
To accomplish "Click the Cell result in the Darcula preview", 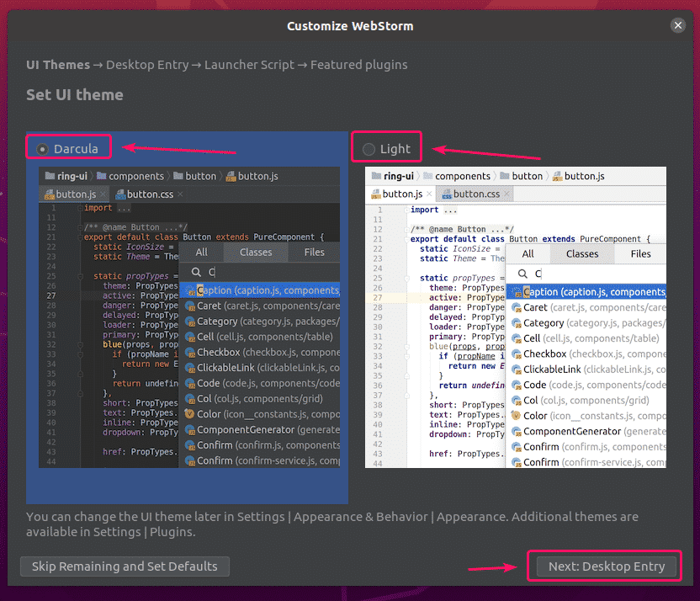I will pyautogui.click(x=259, y=337).
